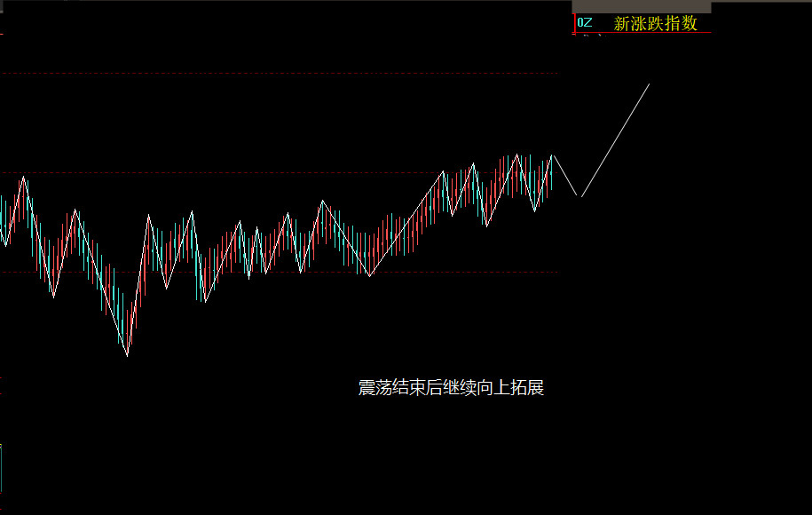Screen dimensions: 812x515
Task: Click the 震荡结束后继续向上拓展 annotation text
Action: click(451, 387)
